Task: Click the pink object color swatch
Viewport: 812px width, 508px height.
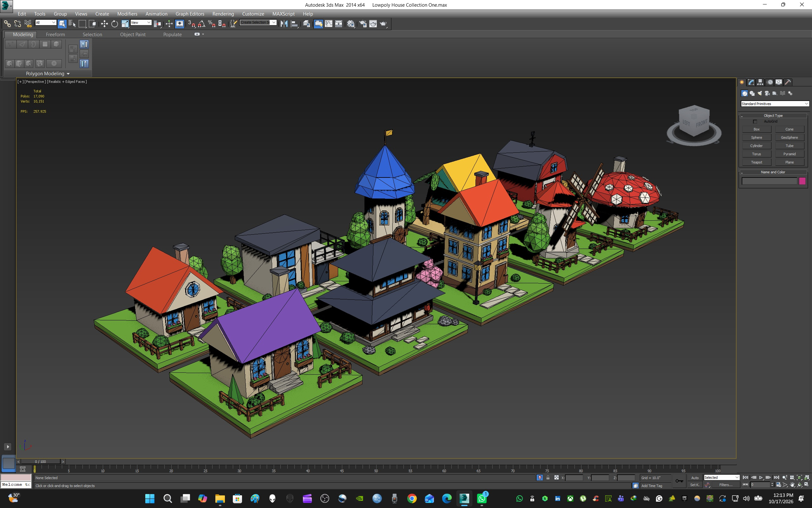Action: 802,181
